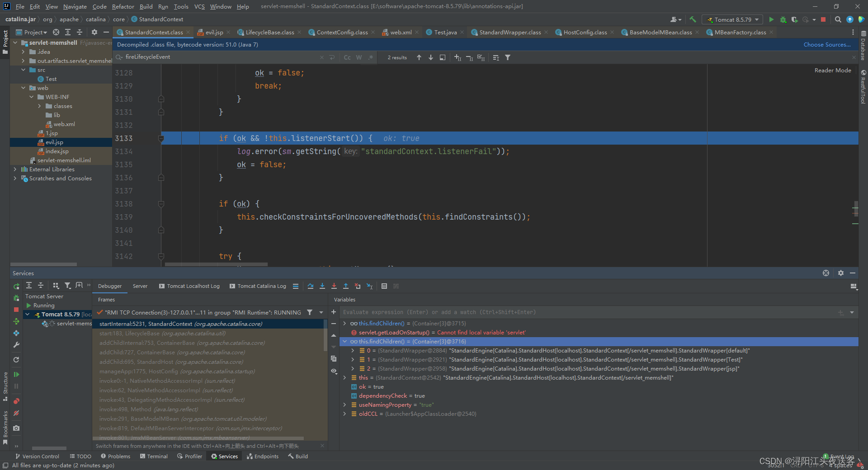Open the Refactor menu
This screenshot has width=868, height=470.
click(x=123, y=6)
